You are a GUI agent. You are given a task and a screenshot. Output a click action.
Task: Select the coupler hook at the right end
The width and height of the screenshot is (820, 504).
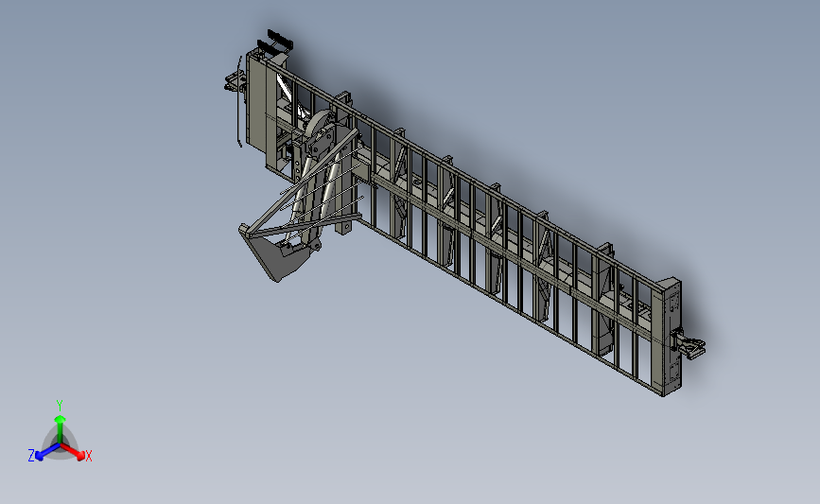pyautogui.click(x=689, y=344)
